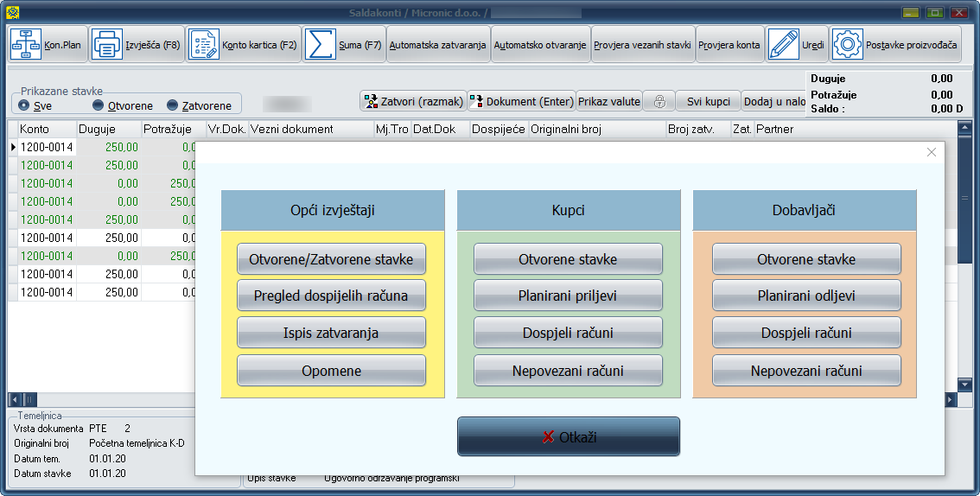Click Provjera vezanih stavki toolbar item

[x=643, y=44]
